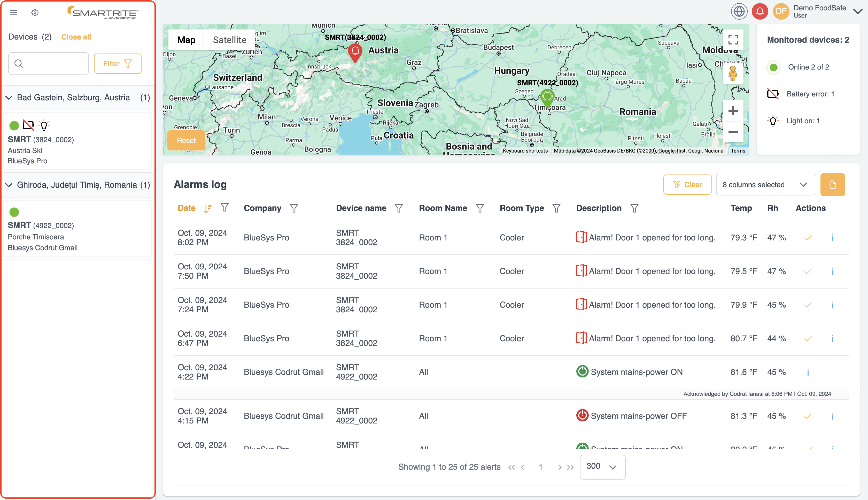Collapse the Bad Gastein Salzburg group

(9, 98)
